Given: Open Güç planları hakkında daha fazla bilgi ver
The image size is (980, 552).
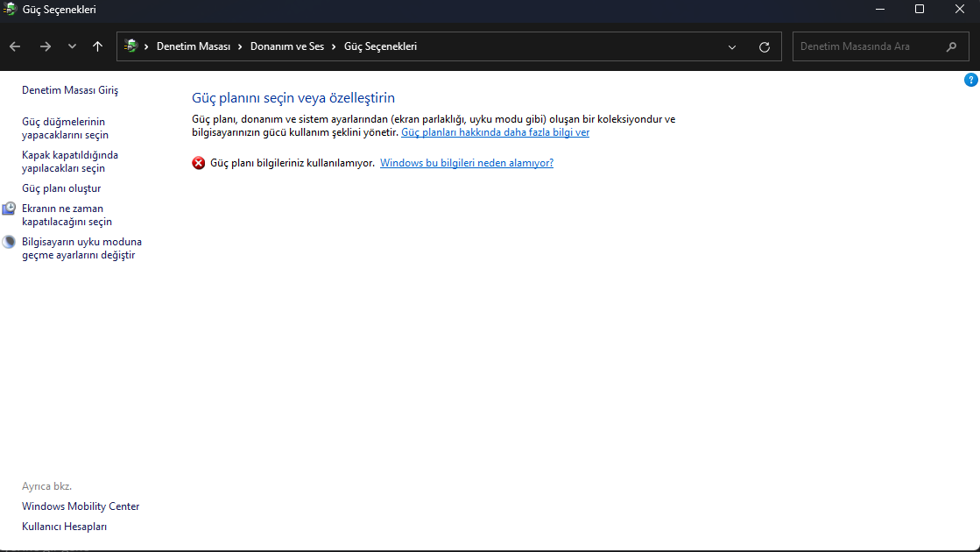Looking at the screenshot, I should pyautogui.click(x=495, y=132).
